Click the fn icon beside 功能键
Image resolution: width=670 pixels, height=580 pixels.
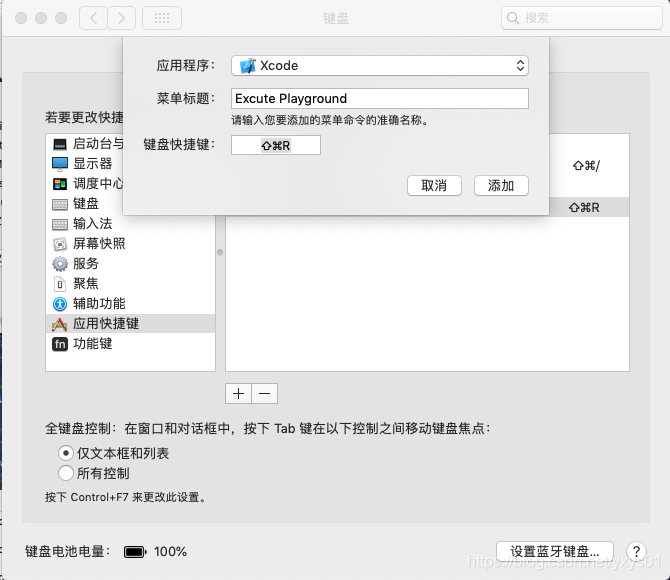[x=60, y=344]
